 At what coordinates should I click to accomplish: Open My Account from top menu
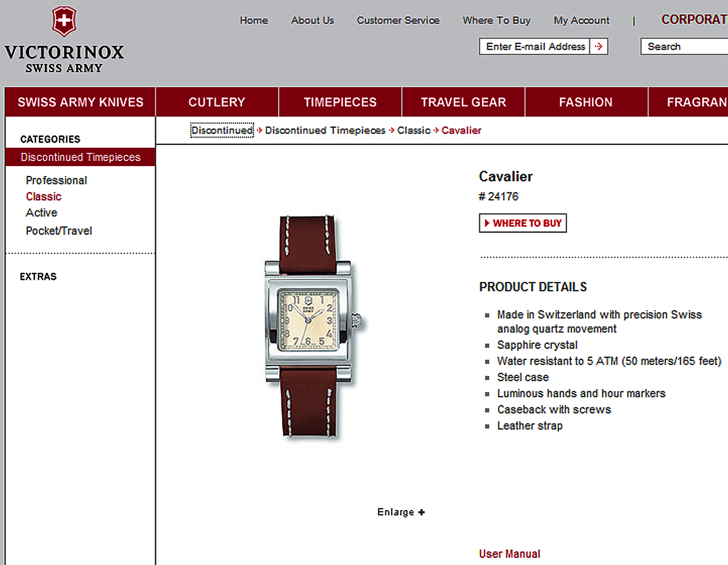pos(581,20)
